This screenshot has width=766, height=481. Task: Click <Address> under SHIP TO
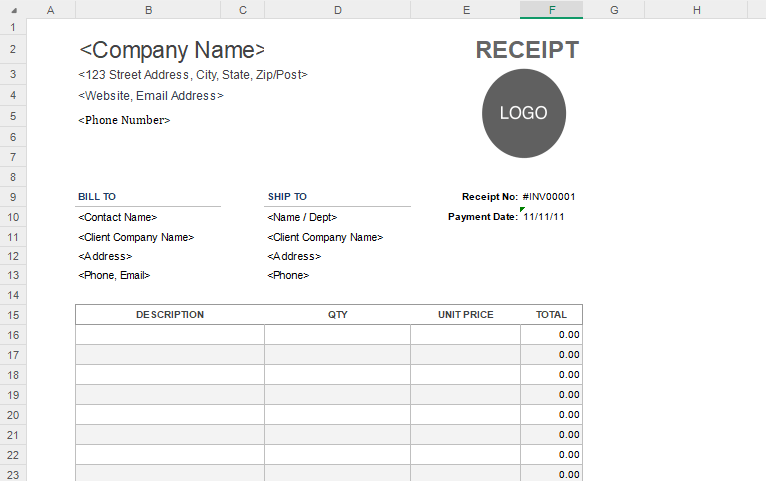point(294,256)
